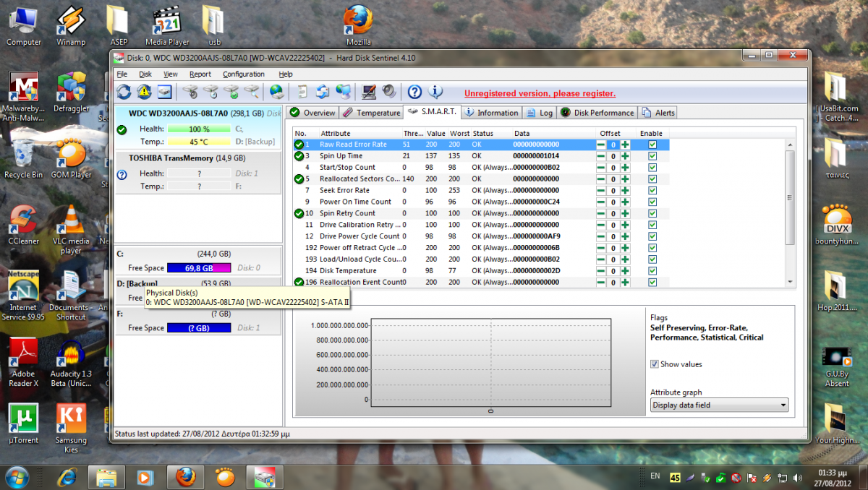Uncheck Enable for Raw Read Error Rate
The image size is (868, 490).
[652, 145]
